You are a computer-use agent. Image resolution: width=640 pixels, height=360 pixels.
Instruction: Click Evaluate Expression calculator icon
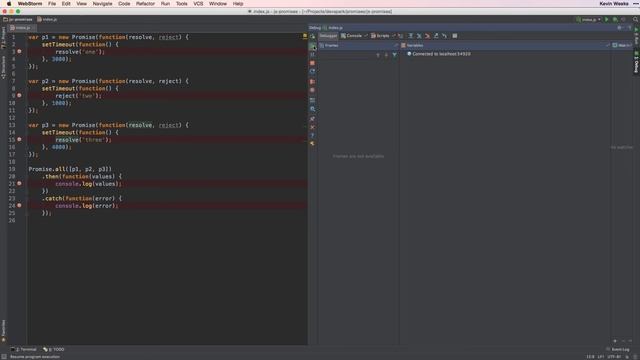pyautogui.click(x=455, y=36)
